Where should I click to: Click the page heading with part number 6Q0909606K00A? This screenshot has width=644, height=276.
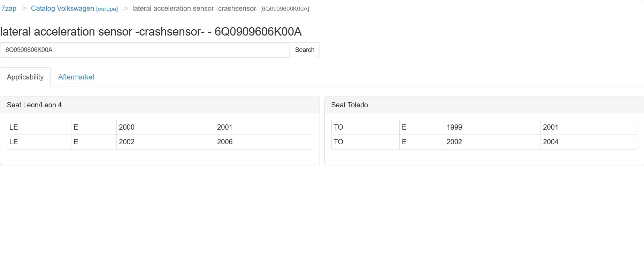click(151, 32)
